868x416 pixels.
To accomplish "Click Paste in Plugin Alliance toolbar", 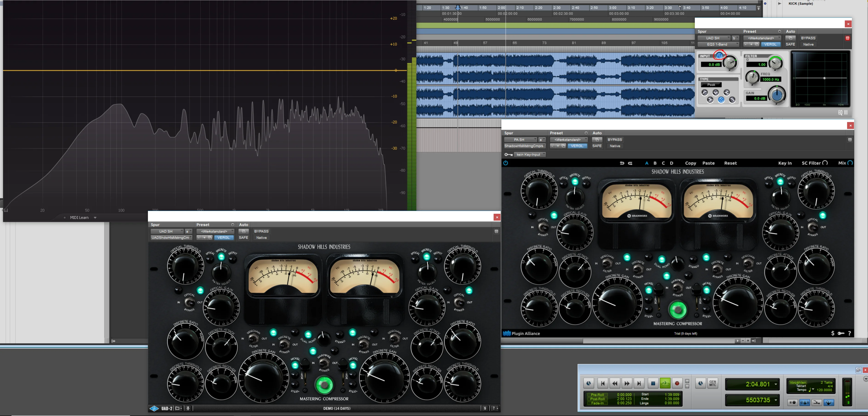I will pos(708,163).
